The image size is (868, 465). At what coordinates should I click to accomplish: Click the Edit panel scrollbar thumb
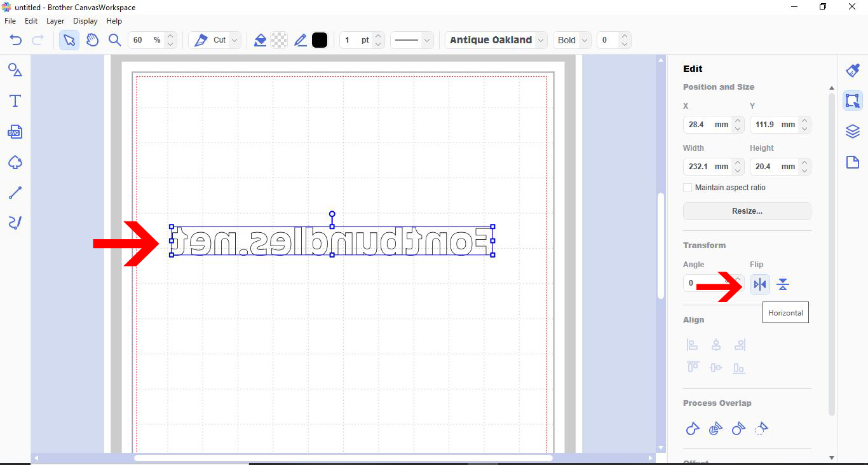831,254
